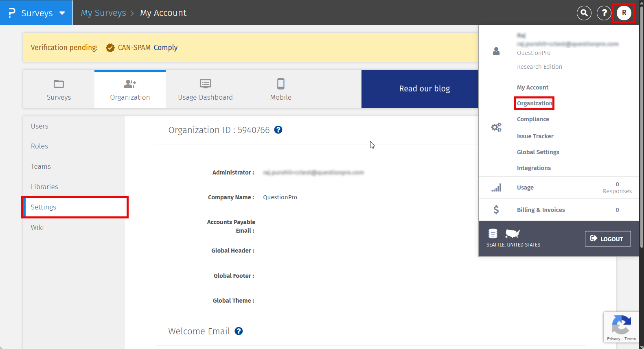The image size is (644, 349).
Task: Click the search magnifier icon
Action: tap(584, 13)
